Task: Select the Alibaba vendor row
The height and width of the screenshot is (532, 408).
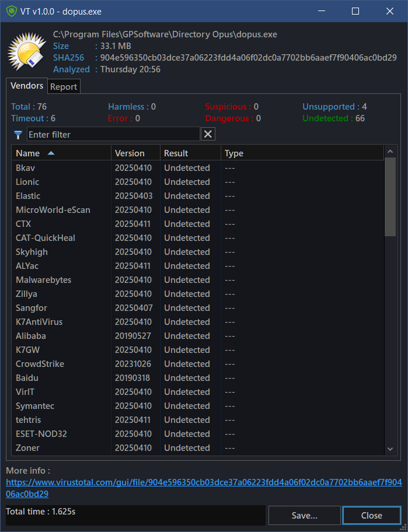Action: [198, 336]
